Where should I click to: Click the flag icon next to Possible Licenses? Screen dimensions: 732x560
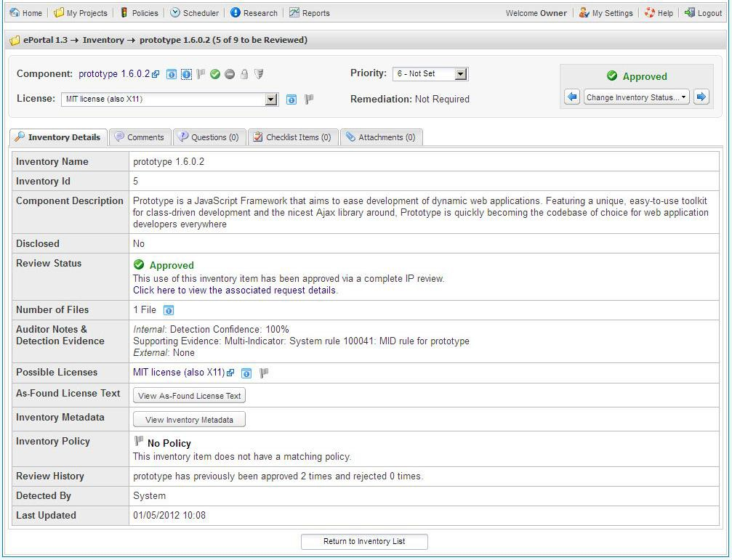(x=264, y=373)
